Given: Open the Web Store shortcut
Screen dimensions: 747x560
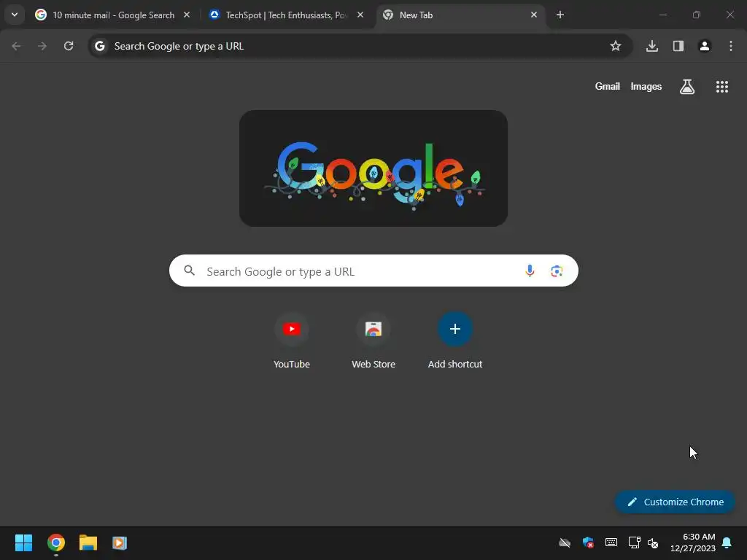Looking at the screenshot, I should (373, 342).
